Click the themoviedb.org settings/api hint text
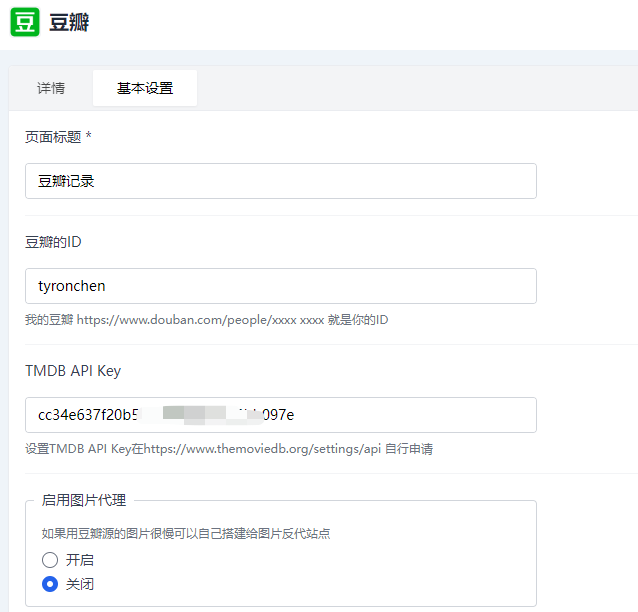The width and height of the screenshot is (638, 612). [229, 449]
